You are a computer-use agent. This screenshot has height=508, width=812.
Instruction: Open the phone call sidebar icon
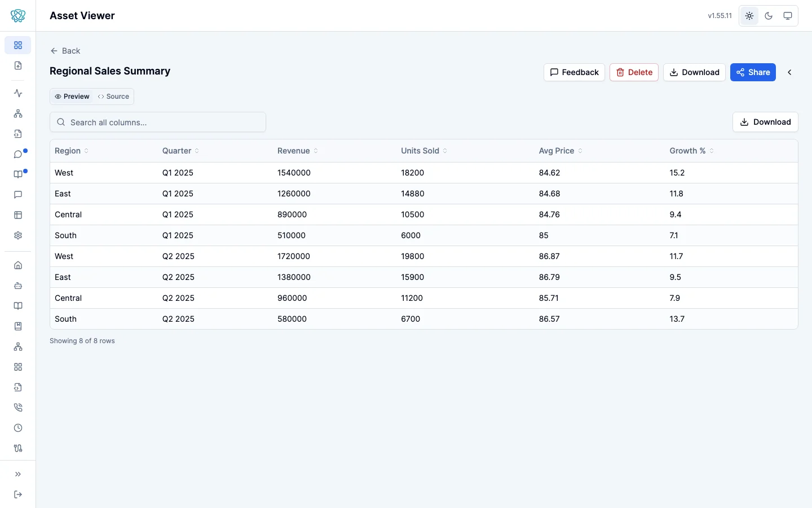18,408
